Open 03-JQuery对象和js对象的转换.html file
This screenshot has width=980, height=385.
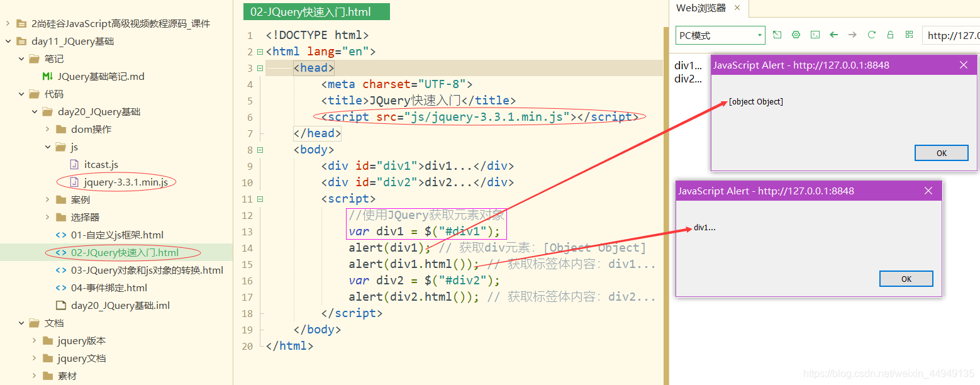(x=147, y=270)
